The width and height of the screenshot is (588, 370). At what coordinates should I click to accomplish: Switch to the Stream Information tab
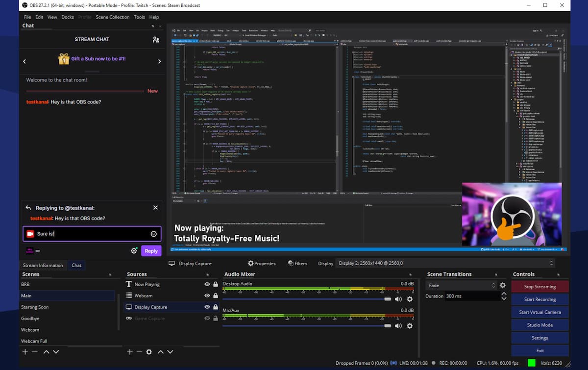click(43, 265)
